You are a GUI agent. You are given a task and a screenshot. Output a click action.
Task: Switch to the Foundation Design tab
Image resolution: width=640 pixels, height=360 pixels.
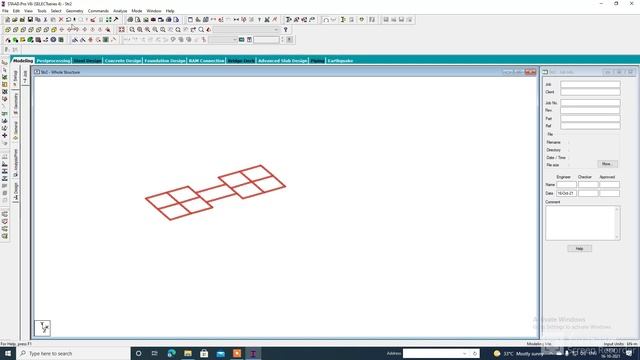pyautogui.click(x=164, y=60)
